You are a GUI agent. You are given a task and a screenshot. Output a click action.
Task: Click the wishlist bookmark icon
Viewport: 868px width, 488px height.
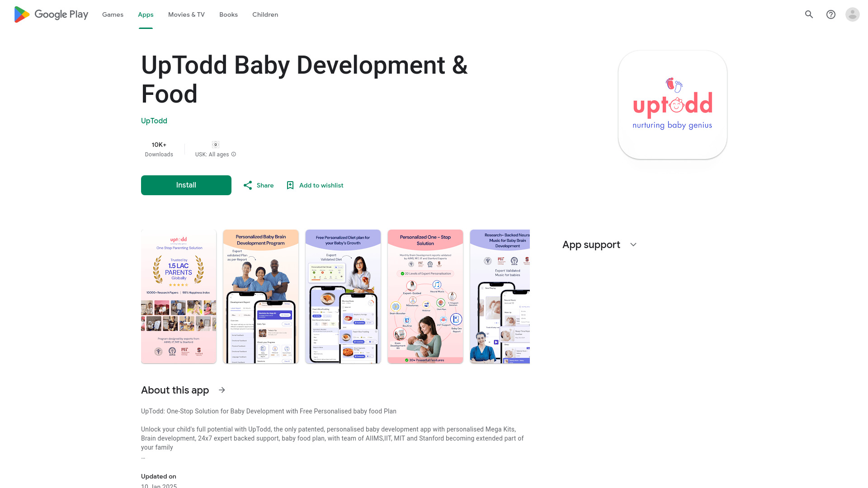(290, 185)
